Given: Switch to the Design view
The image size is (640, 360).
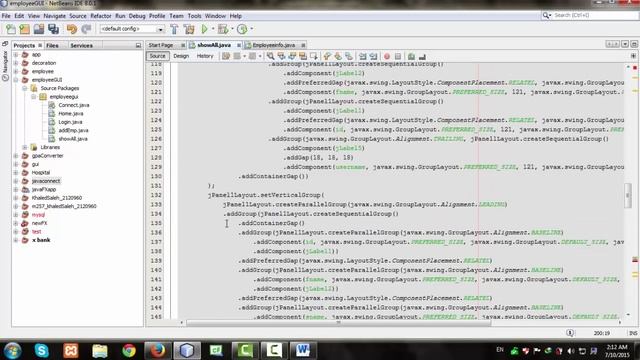Looking at the screenshot, I should point(181,56).
